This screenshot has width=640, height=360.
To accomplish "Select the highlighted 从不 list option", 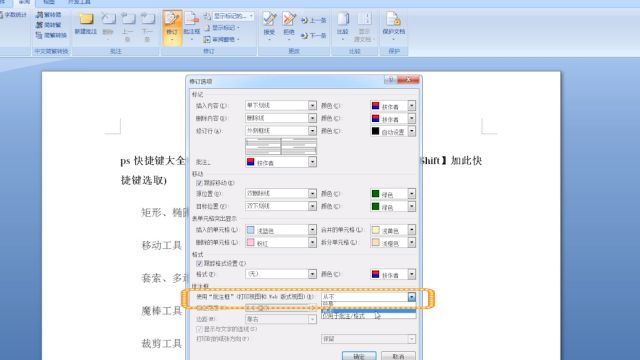I will click(369, 310).
